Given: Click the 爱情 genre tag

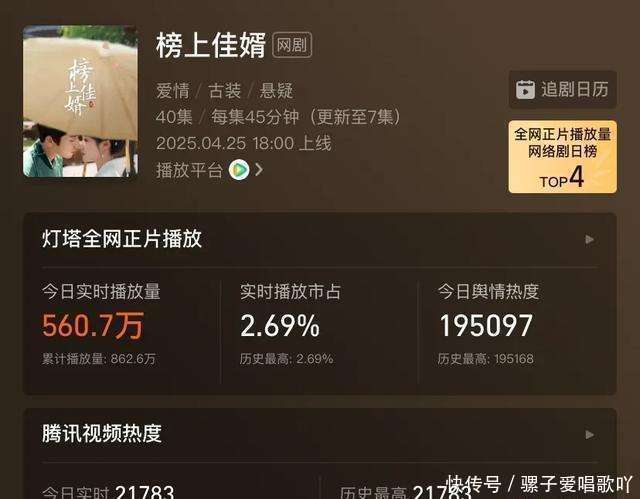Looking at the screenshot, I should point(173,91).
